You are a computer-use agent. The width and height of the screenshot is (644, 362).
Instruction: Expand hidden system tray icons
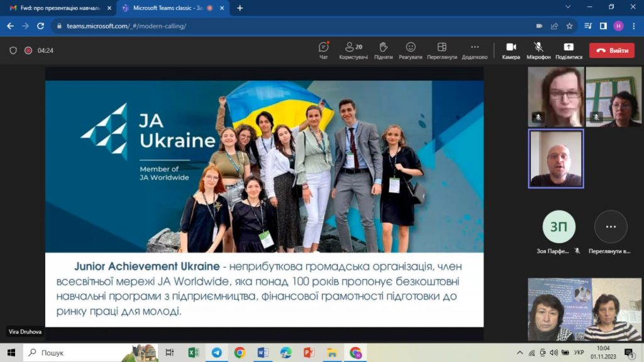point(520,353)
